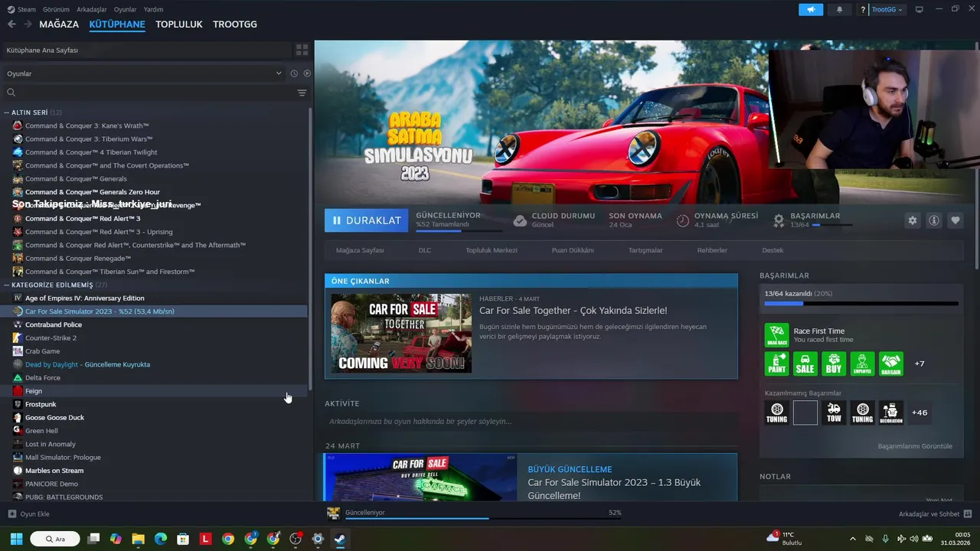Image resolution: width=980 pixels, height=551 pixels.
Task: Launch Big Picture mode monitor icon
Action: click(919, 9)
